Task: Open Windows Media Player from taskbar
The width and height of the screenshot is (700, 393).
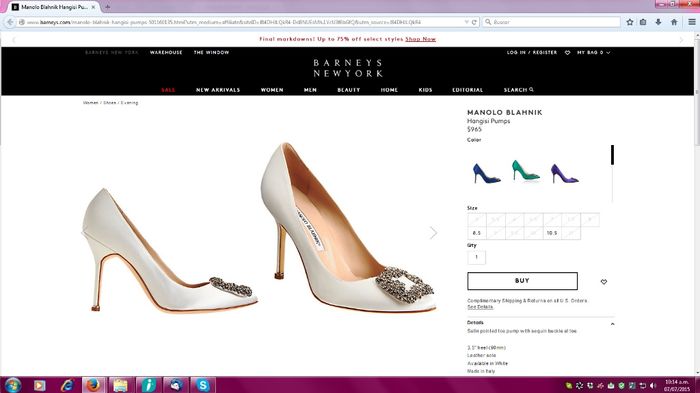Action: pyautogui.click(x=39, y=385)
